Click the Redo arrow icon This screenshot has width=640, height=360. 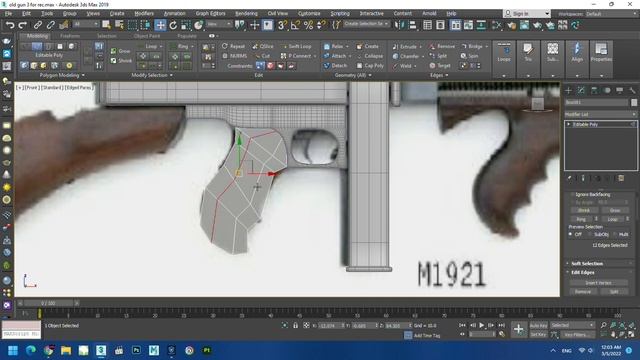click(x=22, y=25)
